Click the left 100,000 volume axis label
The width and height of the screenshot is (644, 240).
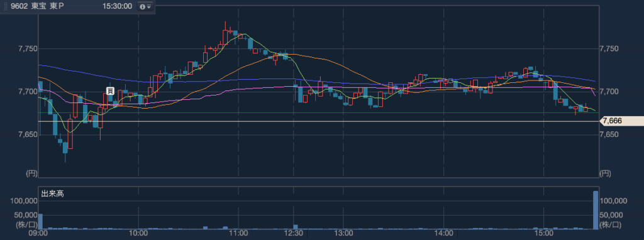pyautogui.click(x=25, y=200)
